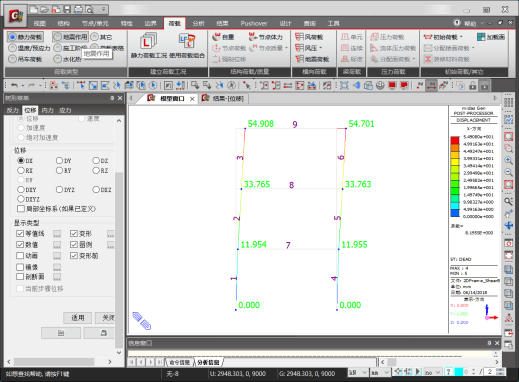Open the 使用荷载组合 load combination tool
Screen dimensions: 519x382
pyautogui.click(x=187, y=46)
